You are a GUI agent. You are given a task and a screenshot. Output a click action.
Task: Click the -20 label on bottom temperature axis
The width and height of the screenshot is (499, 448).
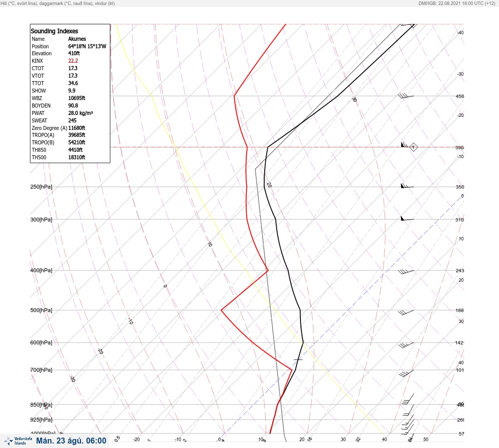click(136, 440)
